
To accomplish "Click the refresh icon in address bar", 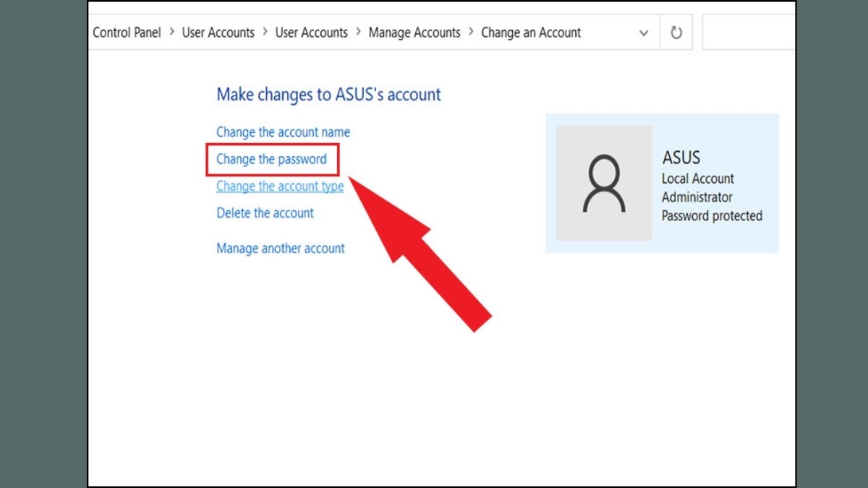I will 676,33.
